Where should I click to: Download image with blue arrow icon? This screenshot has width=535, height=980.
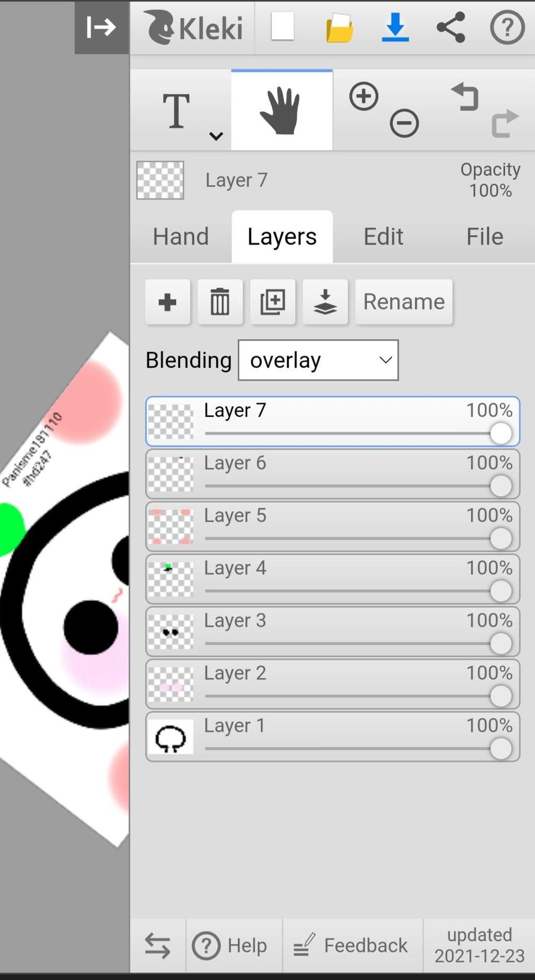pos(396,27)
